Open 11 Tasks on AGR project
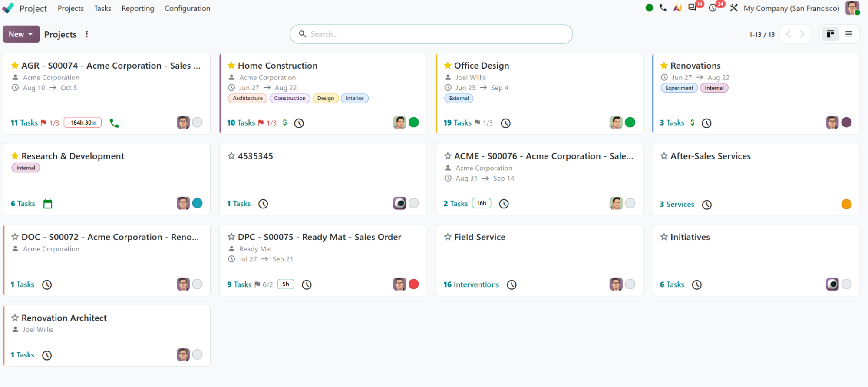 point(24,123)
